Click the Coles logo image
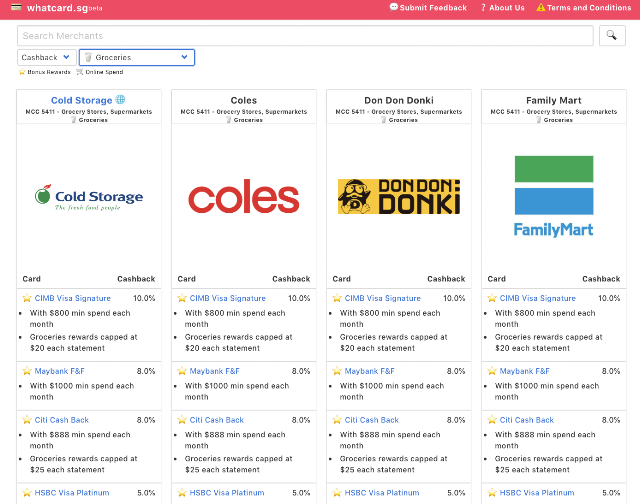Screen dimensions: 640x504 coord(244,196)
